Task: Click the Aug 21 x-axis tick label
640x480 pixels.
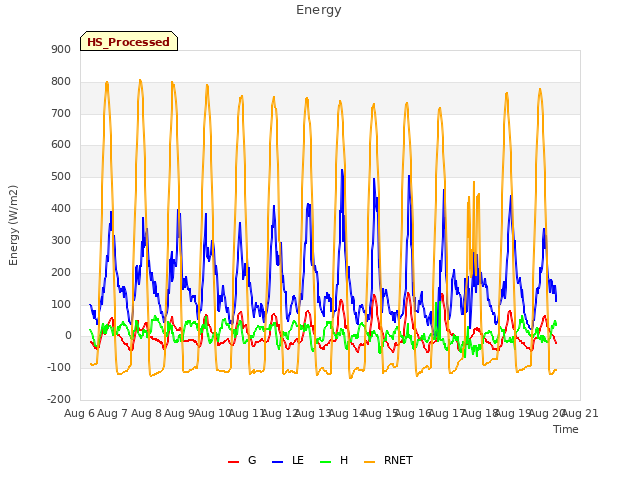Action: [x=580, y=413]
